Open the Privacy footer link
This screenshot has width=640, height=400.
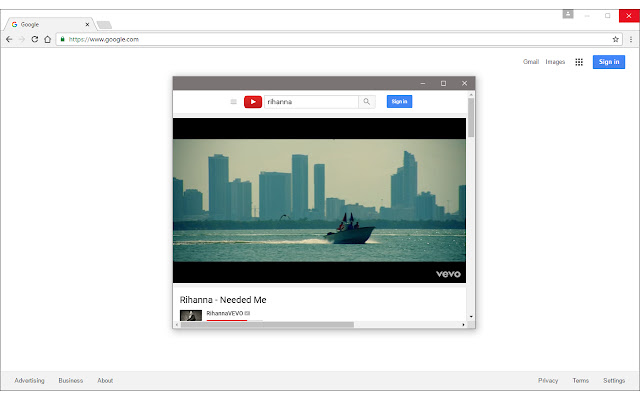click(548, 380)
